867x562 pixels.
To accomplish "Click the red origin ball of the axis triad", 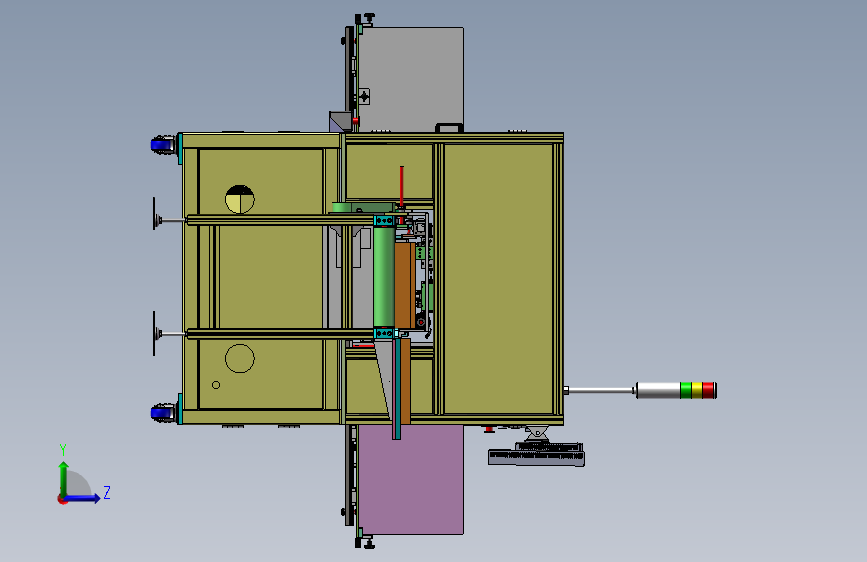I will (62, 499).
